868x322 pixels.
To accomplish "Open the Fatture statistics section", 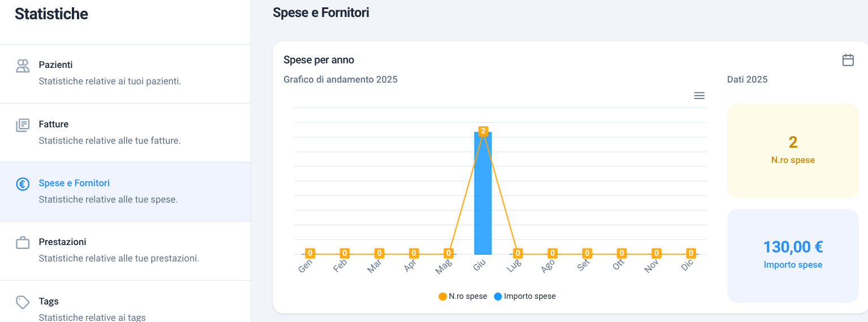I will [x=125, y=132].
